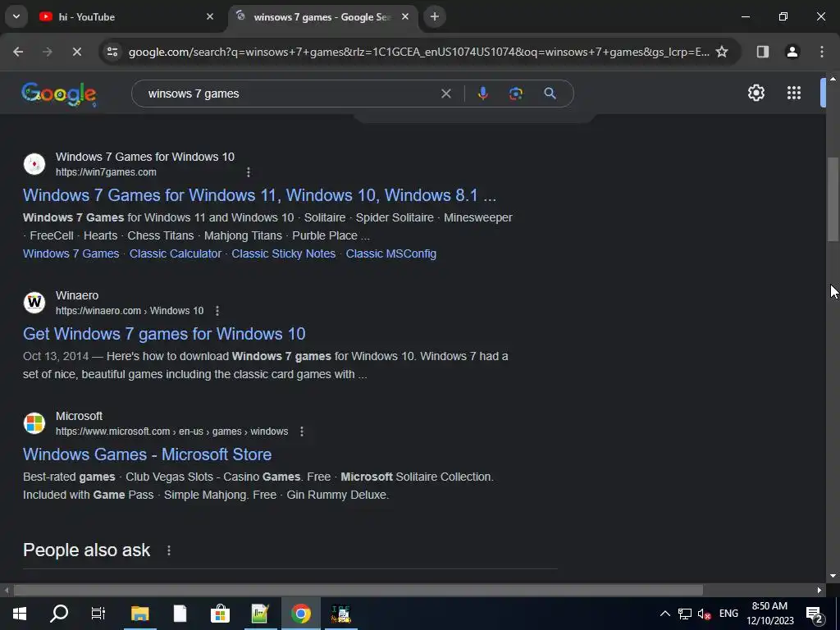The width and height of the screenshot is (840, 630).
Task: Open the muted volume tray icon
Action: click(x=705, y=614)
